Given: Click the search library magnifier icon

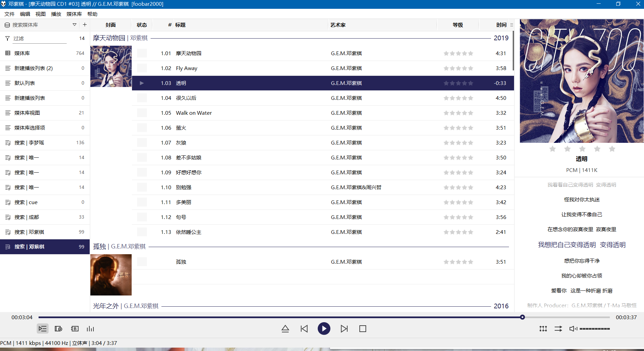Looking at the screenshot, I should tap(7, 25).
